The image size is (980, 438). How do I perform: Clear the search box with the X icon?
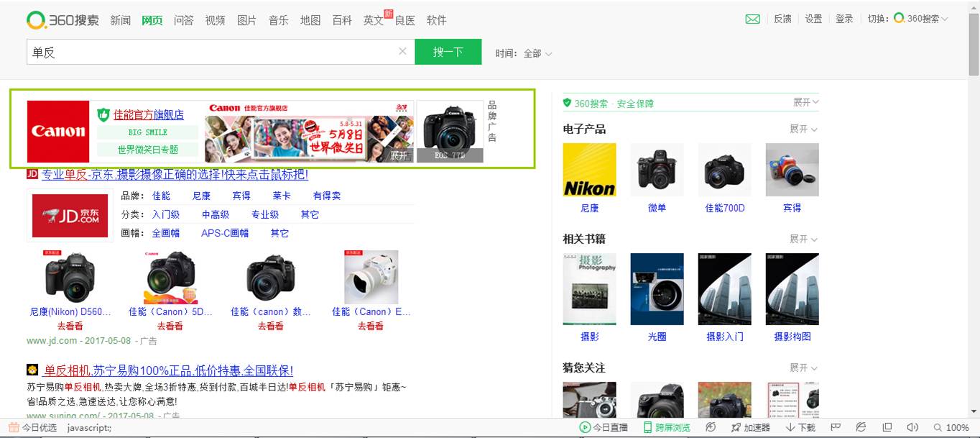pyautogui.click(x=402, y=51)
